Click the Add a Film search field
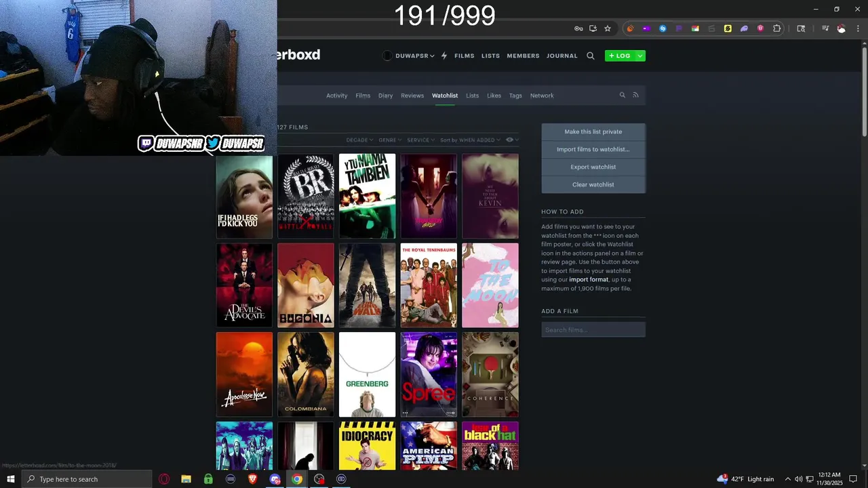The height and width of the screenshot is (488, 868). pos(593,330)
